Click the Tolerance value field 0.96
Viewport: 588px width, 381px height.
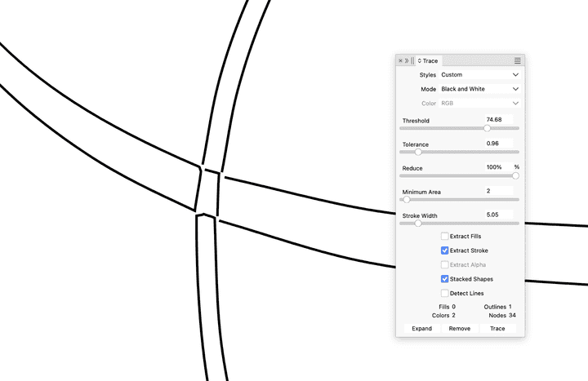499,144
